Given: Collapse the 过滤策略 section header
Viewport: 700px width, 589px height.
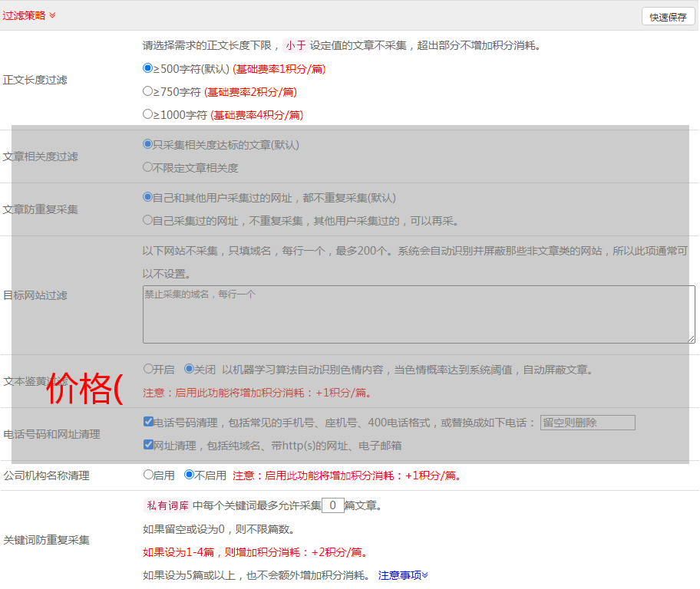Looking at the screenshot, I should [29, 15].
